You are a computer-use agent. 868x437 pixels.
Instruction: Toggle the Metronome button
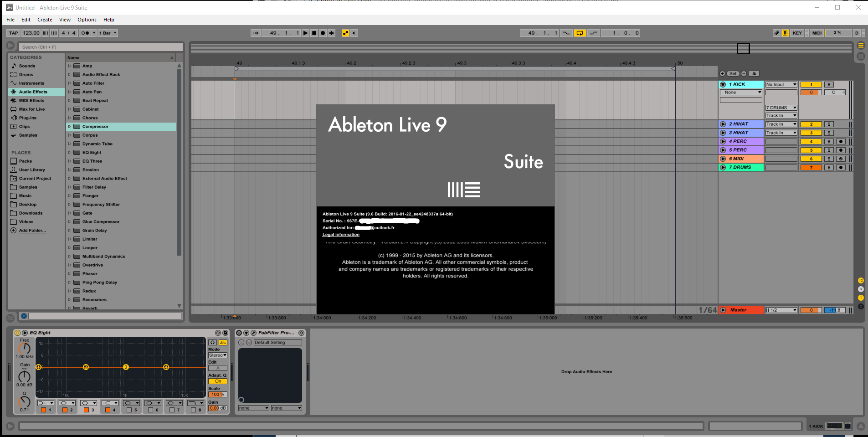[85, 33]
